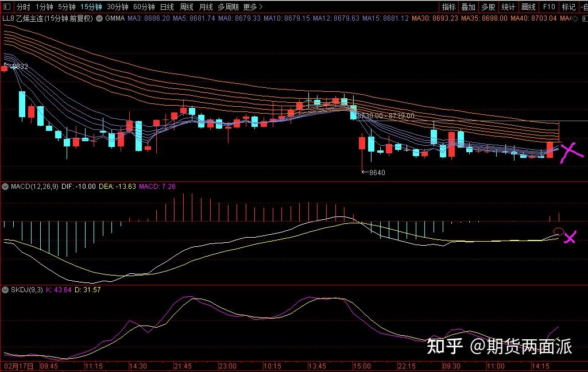Click the 15:00 time axis marker
Image resolution: width=588 pixels, height=372 pixels.
[x=362, y=366]
